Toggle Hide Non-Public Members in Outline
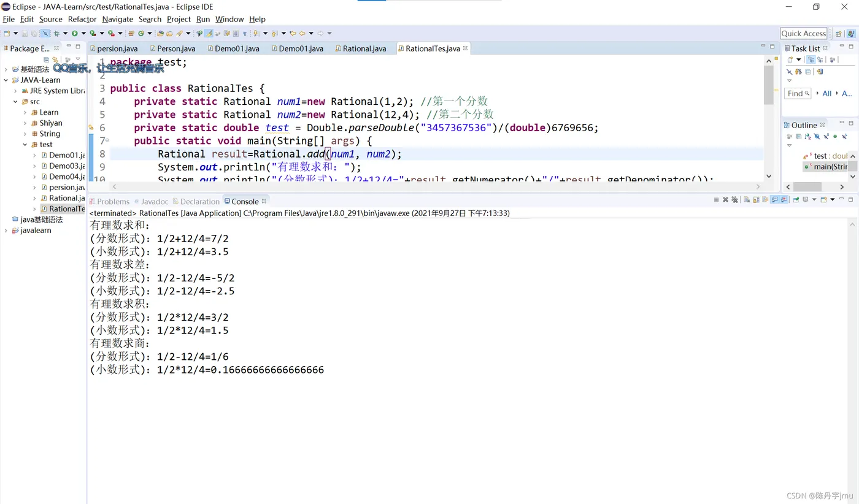Screen dimensions: 859x504 pyautogui.click(x=835, y=136)
